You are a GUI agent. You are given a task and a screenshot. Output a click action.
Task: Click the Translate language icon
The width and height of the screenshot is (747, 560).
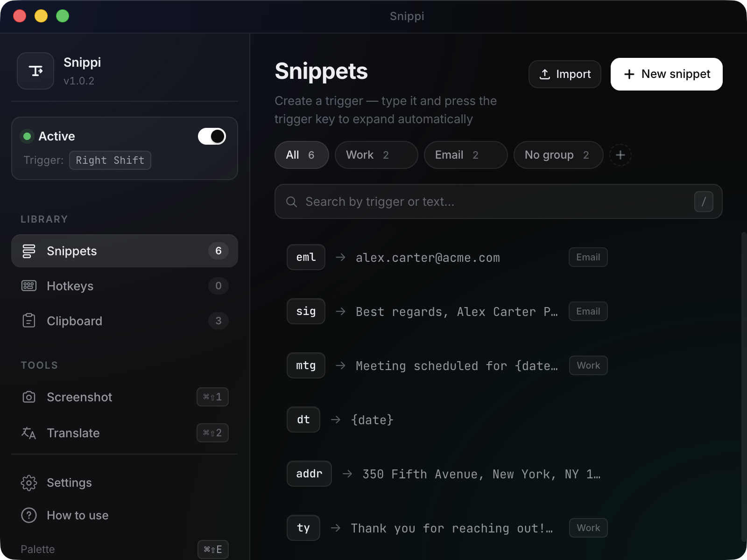29,433
